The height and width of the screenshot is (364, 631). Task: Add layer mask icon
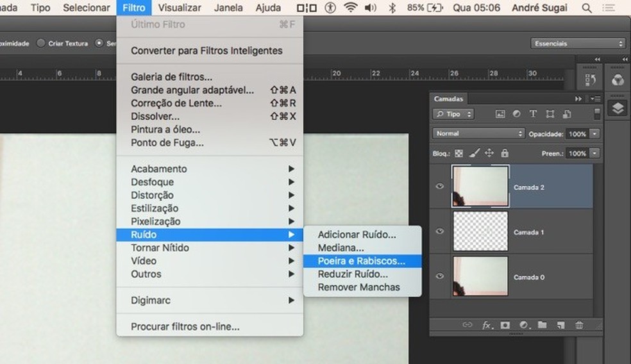pyautogui.click(x=505, y=325)
